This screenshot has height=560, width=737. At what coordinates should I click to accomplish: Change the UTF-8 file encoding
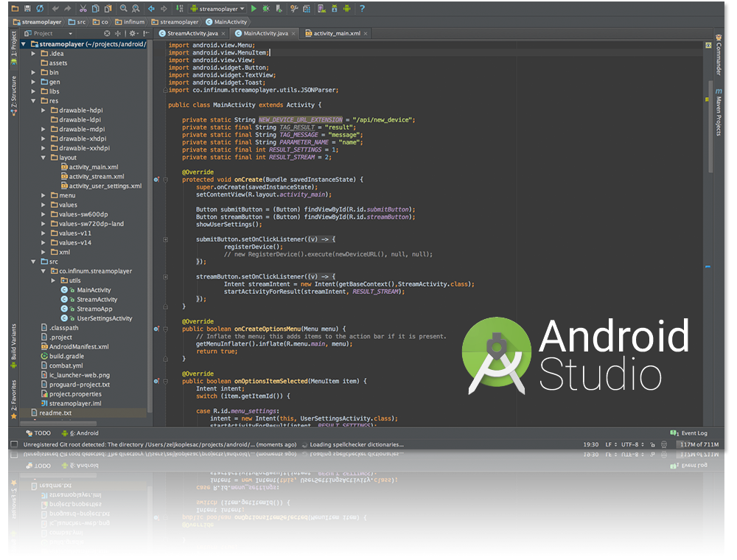pos(632,444)
